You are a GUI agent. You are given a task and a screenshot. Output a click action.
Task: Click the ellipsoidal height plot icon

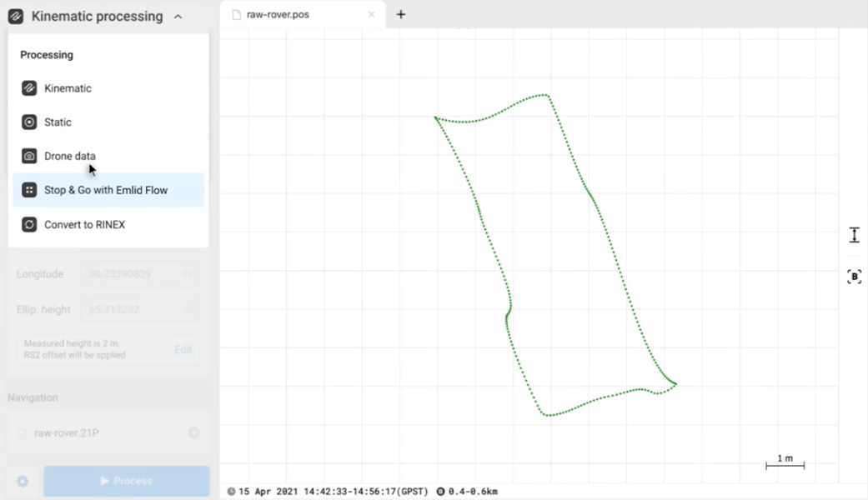[x=854, y=234]
